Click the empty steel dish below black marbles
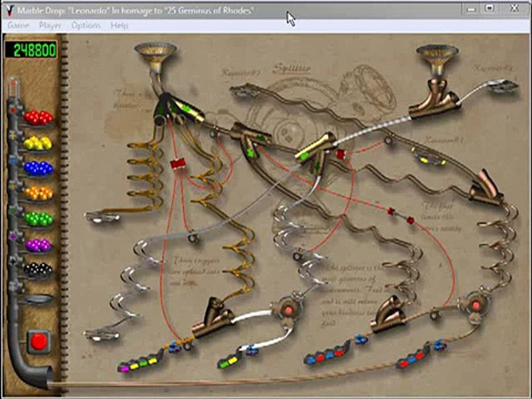The height and width of the screenshot is (399, 532). pyautogui.click(x=38, y=299)
